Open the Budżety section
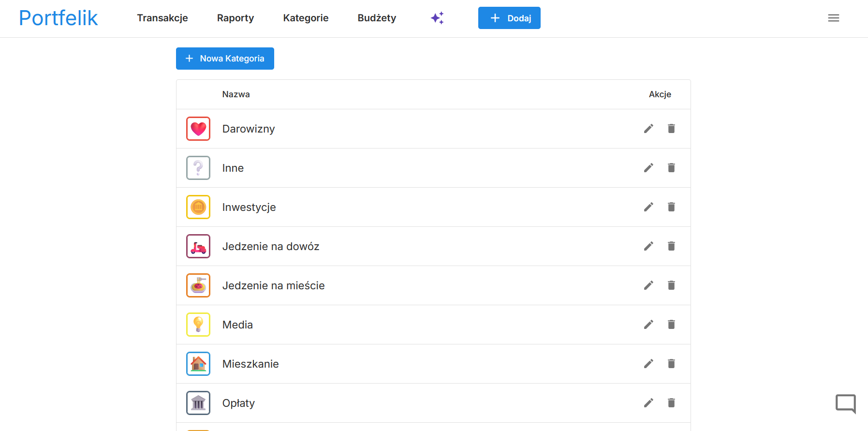This screenshot has height=431, width=868. click(x=377, y=18)
